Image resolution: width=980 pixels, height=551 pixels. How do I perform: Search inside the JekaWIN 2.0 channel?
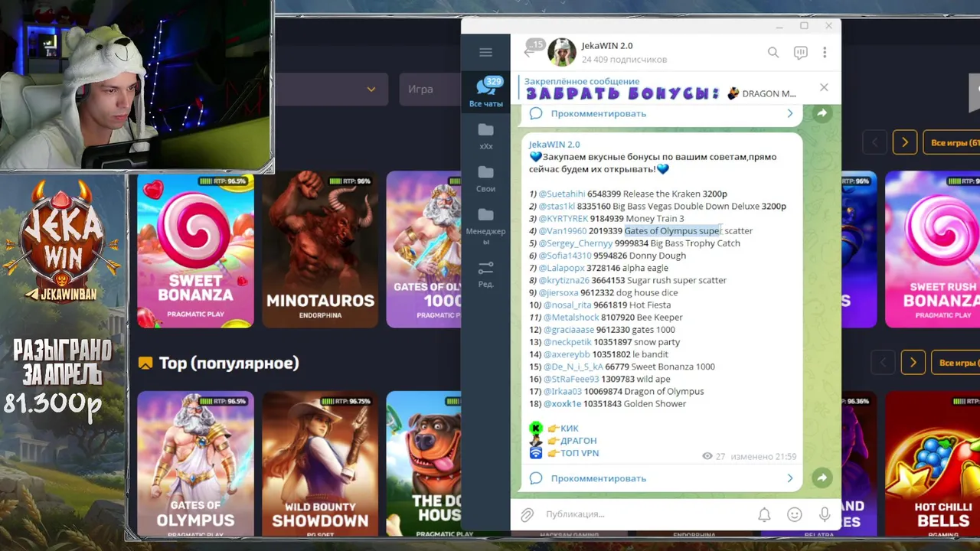(773, 53)
